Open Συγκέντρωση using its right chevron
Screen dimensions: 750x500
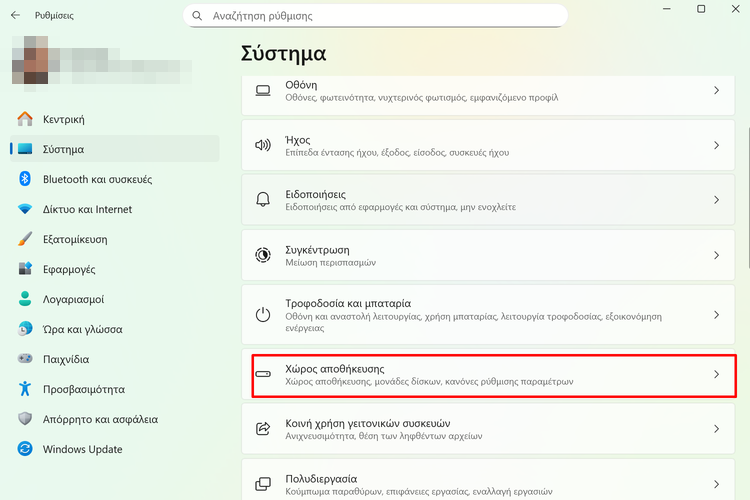717,255
